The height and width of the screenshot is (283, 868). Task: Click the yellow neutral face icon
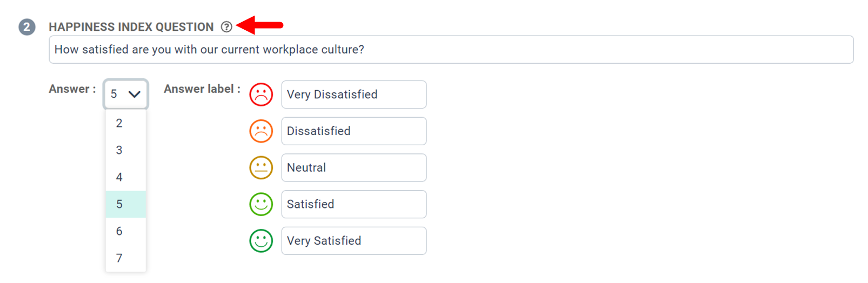[x=261, y=167]
